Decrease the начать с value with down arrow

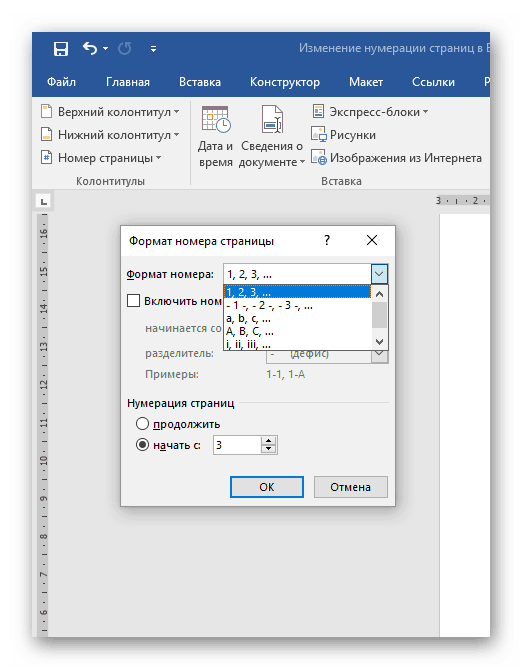pyautogui.click(x=269, y=449)
